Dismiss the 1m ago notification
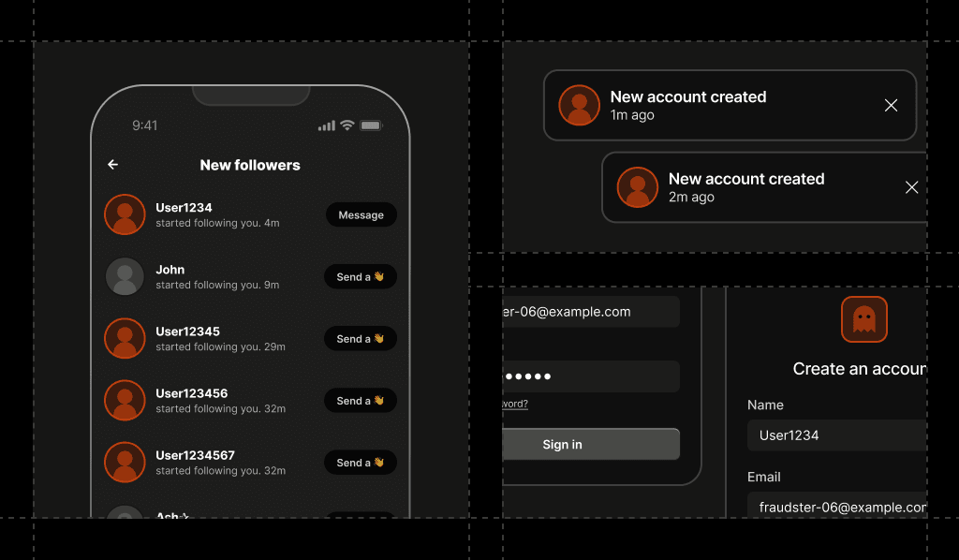The height and width of the screenshot is (560, 959). click(x=892, y=105)
